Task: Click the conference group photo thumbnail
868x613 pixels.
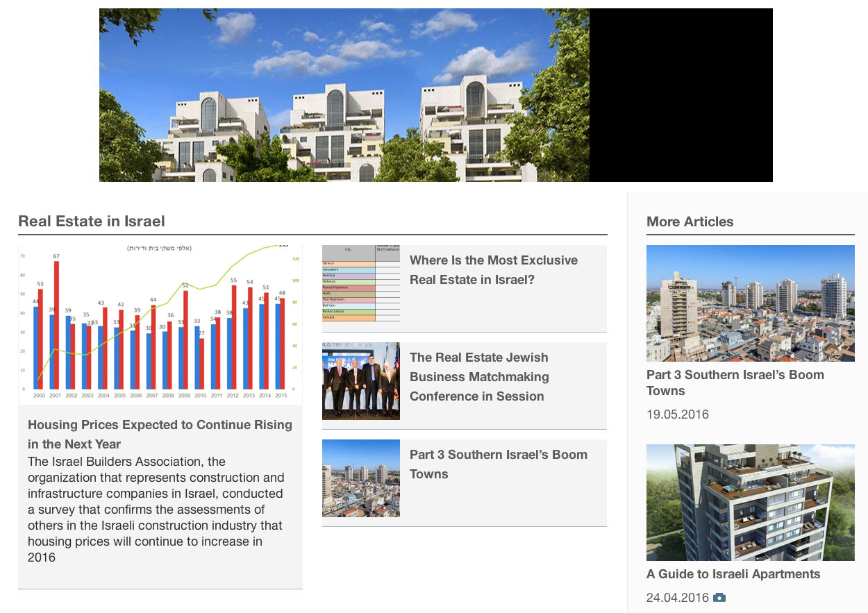Action: (360, 380)
